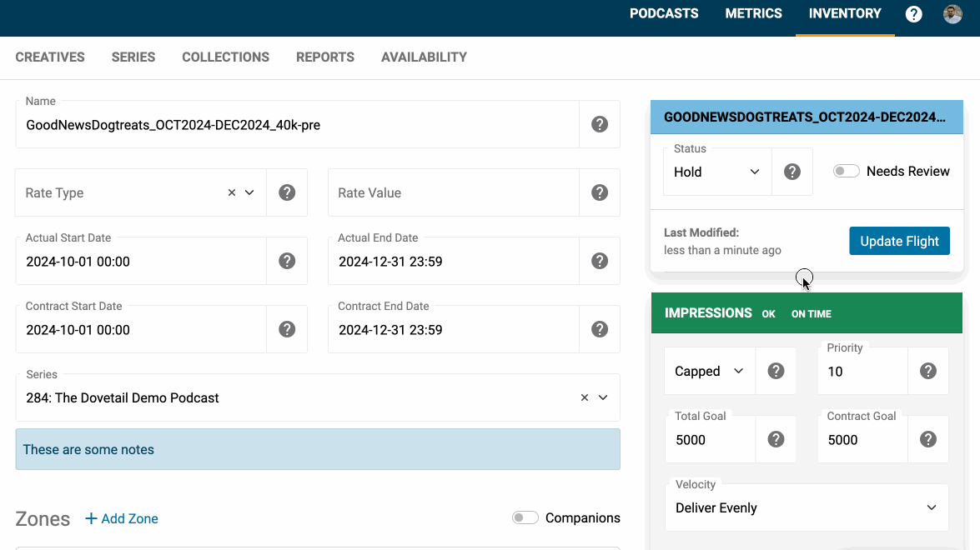Screen dimensions: 980x550
Task: Go to Metrics in top navigation
Action: (x=753, y=13)
